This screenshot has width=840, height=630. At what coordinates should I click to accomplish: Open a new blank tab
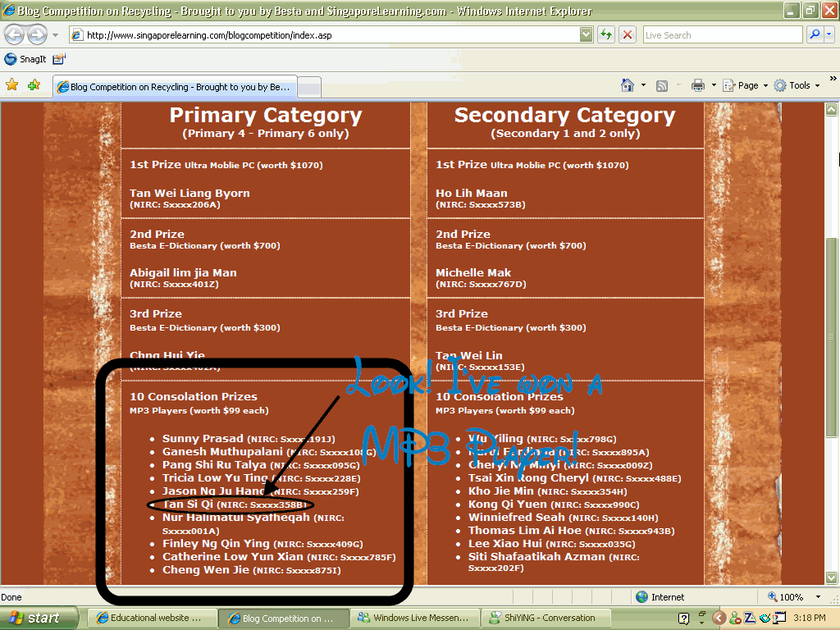pyautogui.click(x=309, y=87)
